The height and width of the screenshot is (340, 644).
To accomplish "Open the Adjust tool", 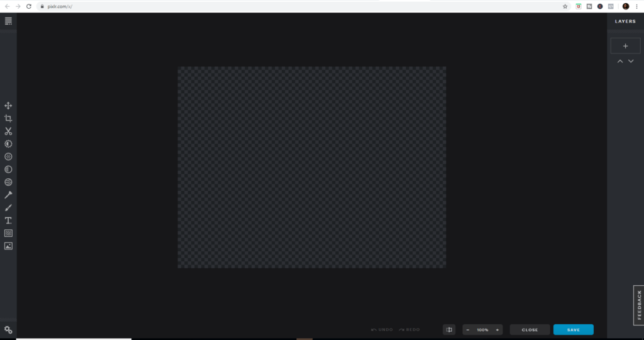I will (x=8, y=144).
